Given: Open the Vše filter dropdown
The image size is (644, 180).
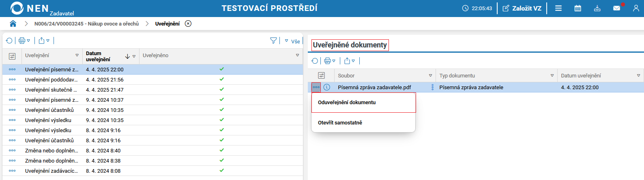Looking at the screenshot, I should (x=293, y=41).
